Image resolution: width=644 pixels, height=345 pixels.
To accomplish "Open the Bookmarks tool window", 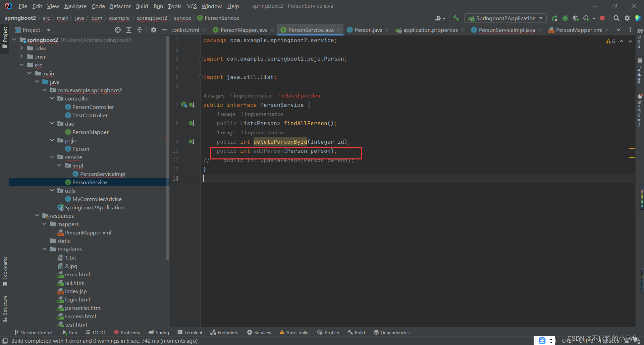I will pyautogui.click(x=5, y=271).
